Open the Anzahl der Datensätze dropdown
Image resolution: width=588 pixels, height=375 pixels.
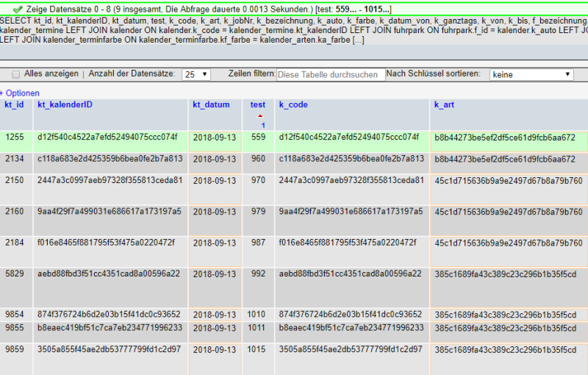196,74
